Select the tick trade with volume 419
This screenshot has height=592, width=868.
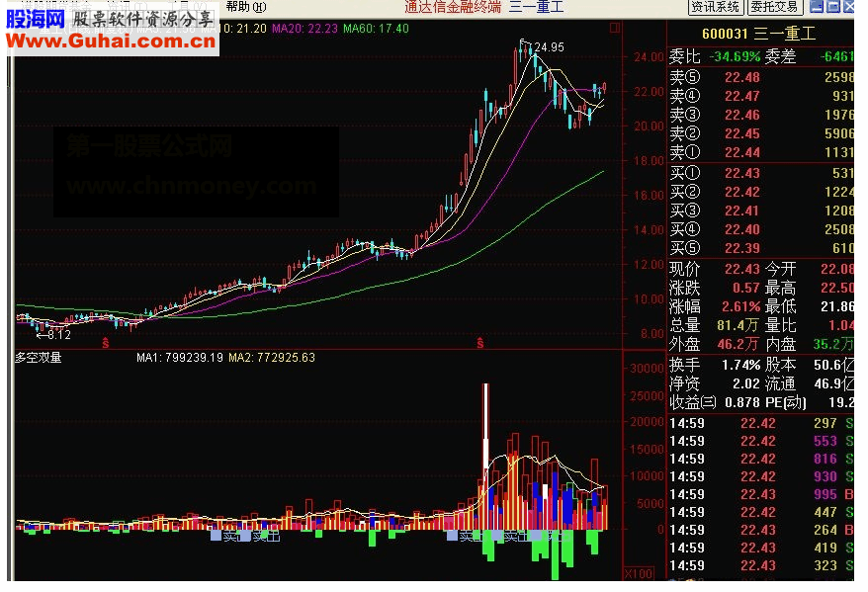tap(761, 548)
